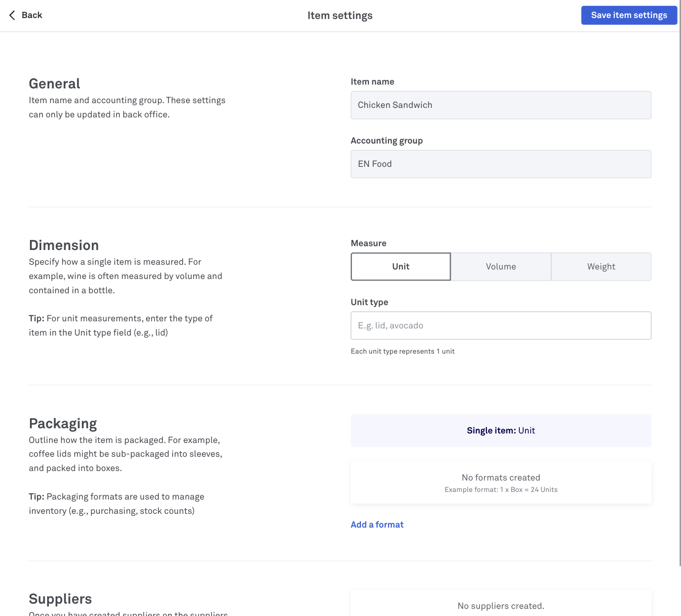Click the Accounting group field showing EN Food

tap(501, 164)
